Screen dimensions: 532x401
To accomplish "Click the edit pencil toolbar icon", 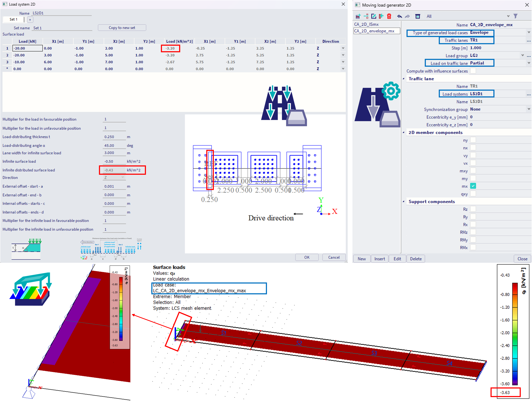I will pyautogui.click(x=374, y=16).
